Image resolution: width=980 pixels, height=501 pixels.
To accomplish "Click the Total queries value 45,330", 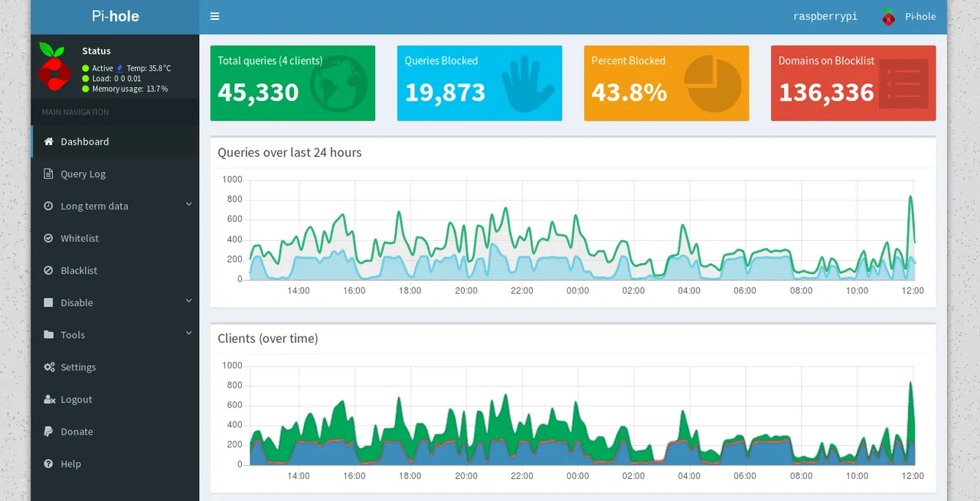I will coord(258,92).
